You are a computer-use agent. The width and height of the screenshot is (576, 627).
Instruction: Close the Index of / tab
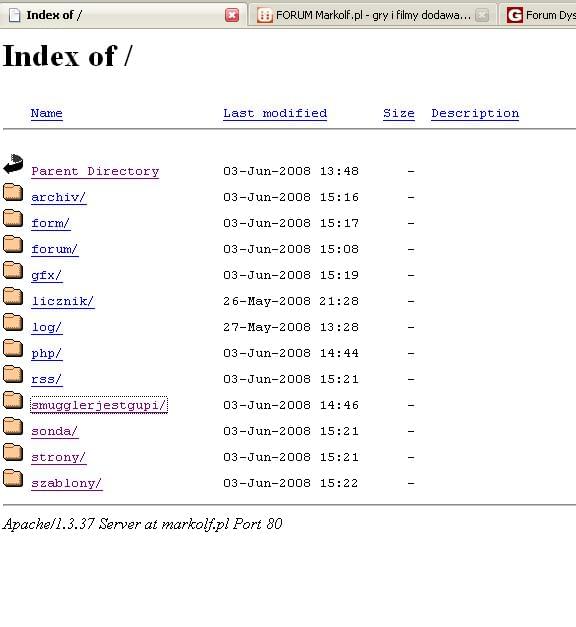coord(232,15)
